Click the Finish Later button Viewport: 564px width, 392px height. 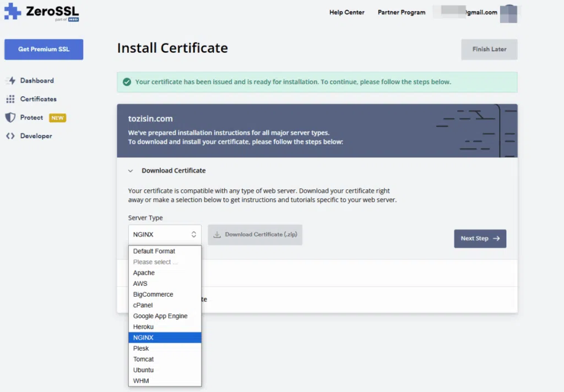click(489, 49)
